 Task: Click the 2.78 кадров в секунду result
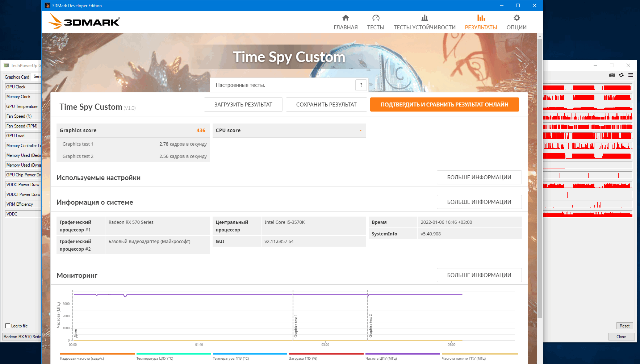coord(183,144)
